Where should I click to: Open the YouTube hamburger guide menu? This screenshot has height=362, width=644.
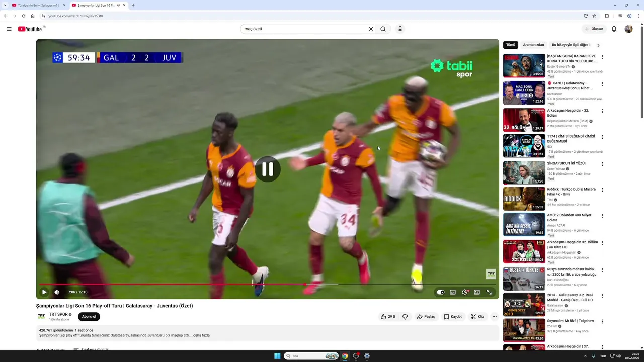(x=9, y=29)
